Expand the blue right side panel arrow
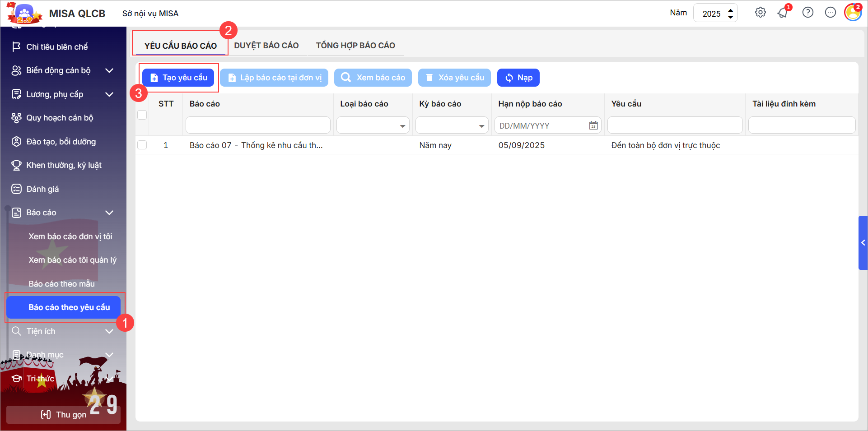Image resolution: width=868 pixels, height=431 pixels. click(863, 243)
